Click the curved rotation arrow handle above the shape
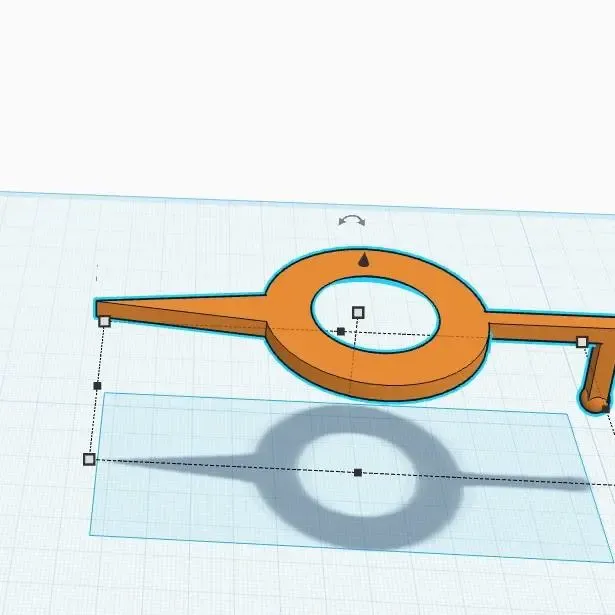The height and width of the screenshot is (615, 615). (x=351, y=221)
